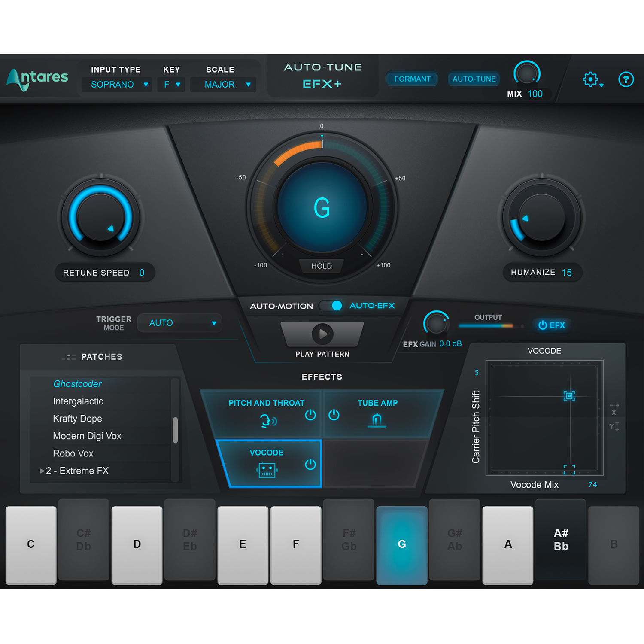Click the A piano key
Screen dimensions: 644x644
tap(508, 545)
